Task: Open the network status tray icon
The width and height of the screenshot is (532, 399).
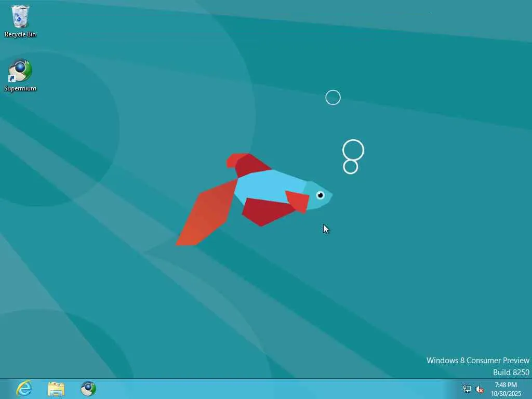Action: click(467, 389)
